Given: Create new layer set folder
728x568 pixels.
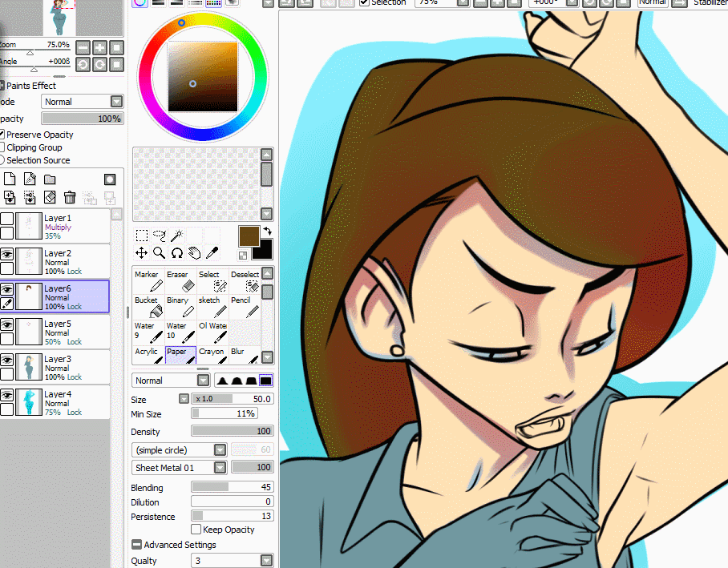Looking at the screenshot, I should [50, 179].
